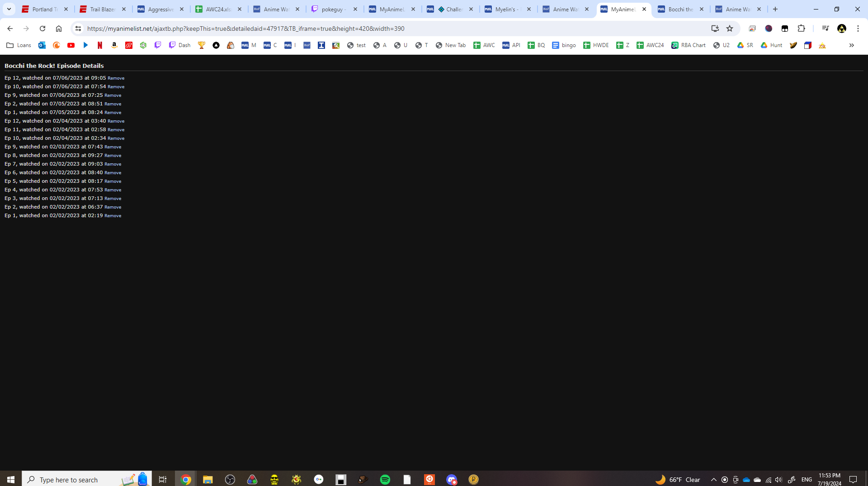Click the ENG language indicator

point(807,480)
